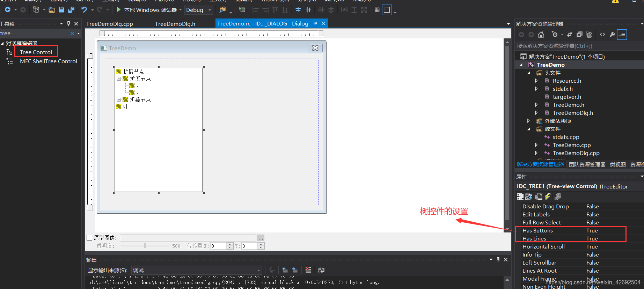Collapse the 源文件 folder

click(x=529, y=129)
